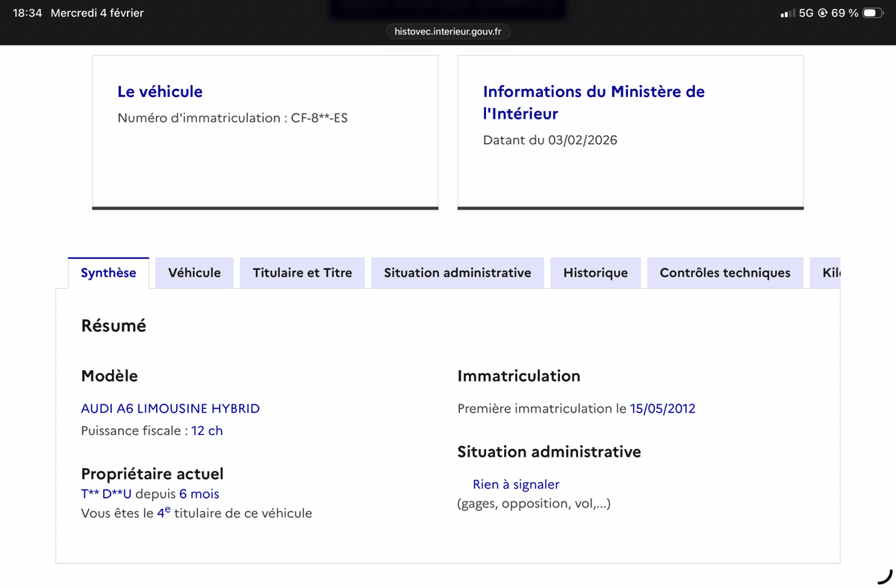Click the 'AUDI A6 LIMOUSINE HYBRID' model text
Image resolution: width=896 pixels, height=588 pixels.
(x=170, y=409)
